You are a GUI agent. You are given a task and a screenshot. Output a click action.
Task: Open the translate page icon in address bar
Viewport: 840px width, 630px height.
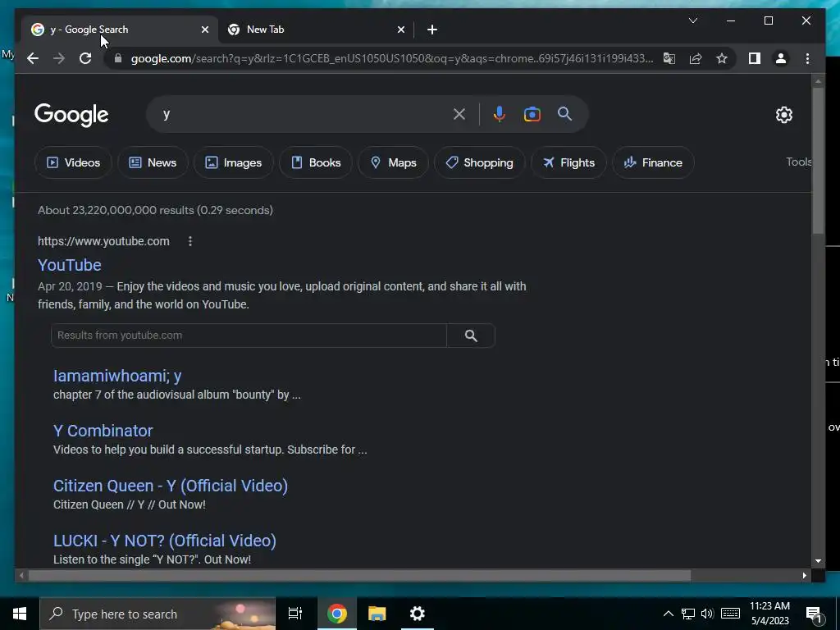click(x=669, y=58)
